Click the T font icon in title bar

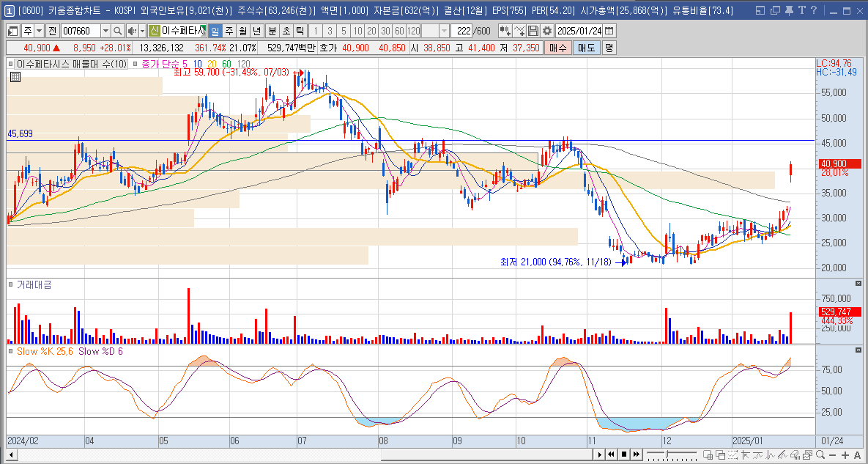[x=801, y=10]
